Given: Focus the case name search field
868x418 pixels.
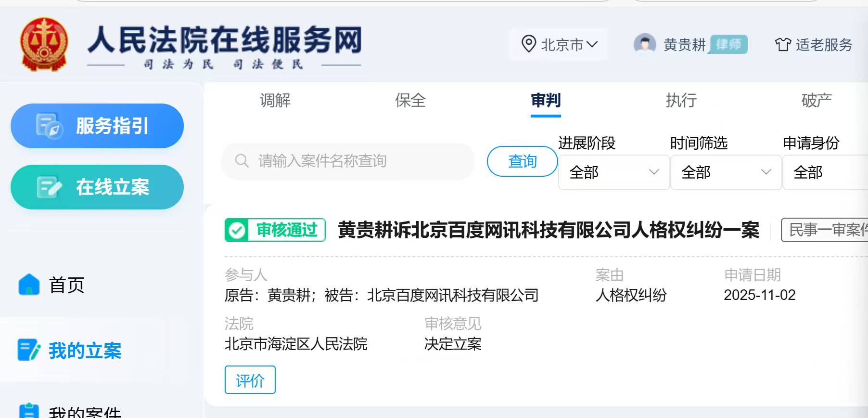Looking at the screenshot, I should [x=356, y=161].
